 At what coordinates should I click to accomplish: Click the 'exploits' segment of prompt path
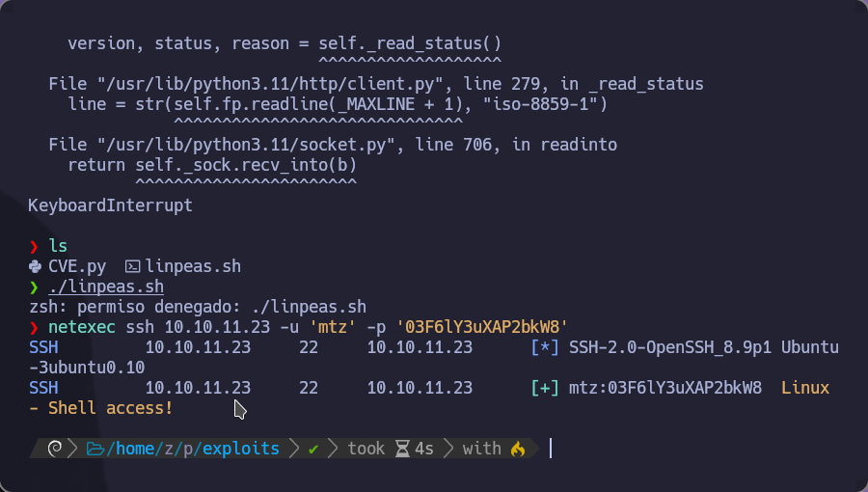click(240, 449)
